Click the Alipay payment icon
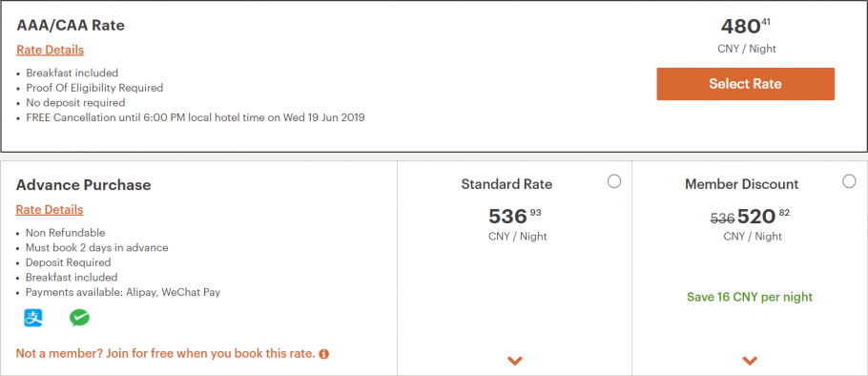Screen dimensions: 868x376 point(33,318)
